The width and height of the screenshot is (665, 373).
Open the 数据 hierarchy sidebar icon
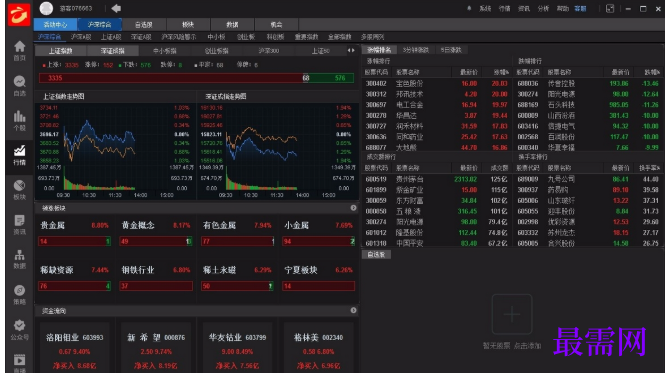(20, 259)
